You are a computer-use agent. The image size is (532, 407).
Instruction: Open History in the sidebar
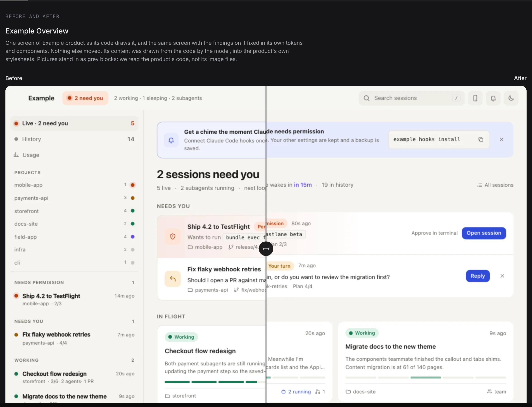pyautogui.click(x=74, y=139)
